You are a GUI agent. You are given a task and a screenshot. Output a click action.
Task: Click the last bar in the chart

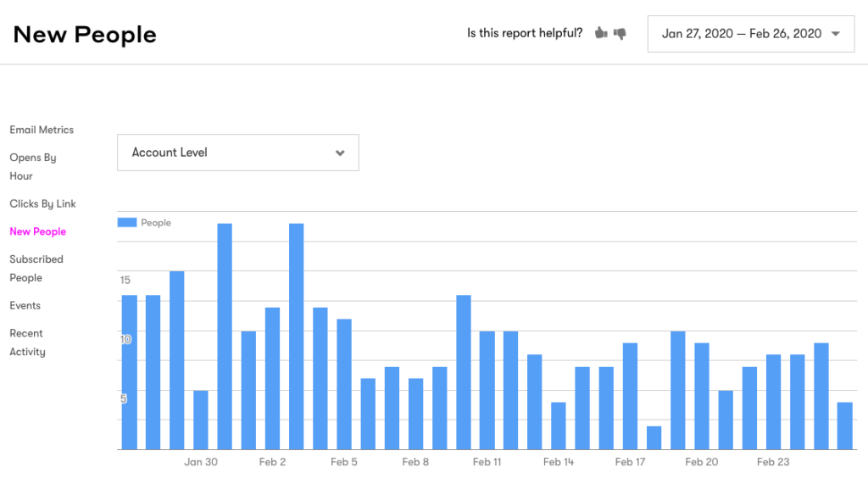pyautogui.click(x=845, y=426)
